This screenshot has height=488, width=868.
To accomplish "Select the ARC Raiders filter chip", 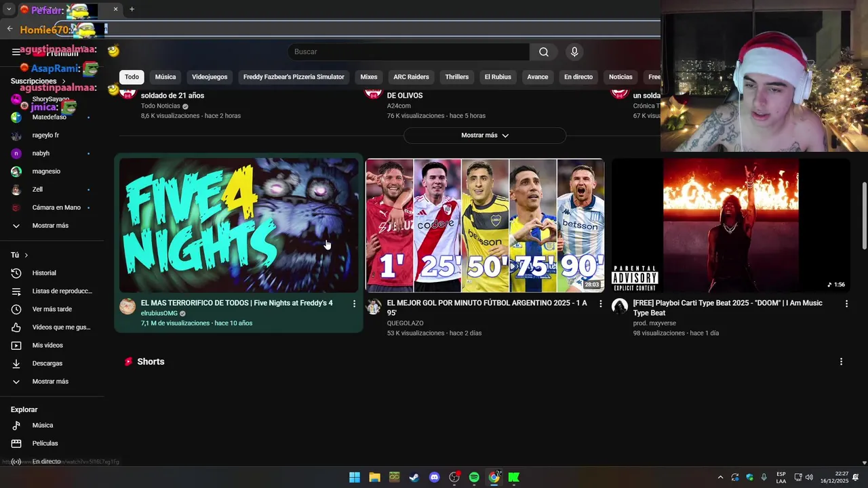I will 411,77.
